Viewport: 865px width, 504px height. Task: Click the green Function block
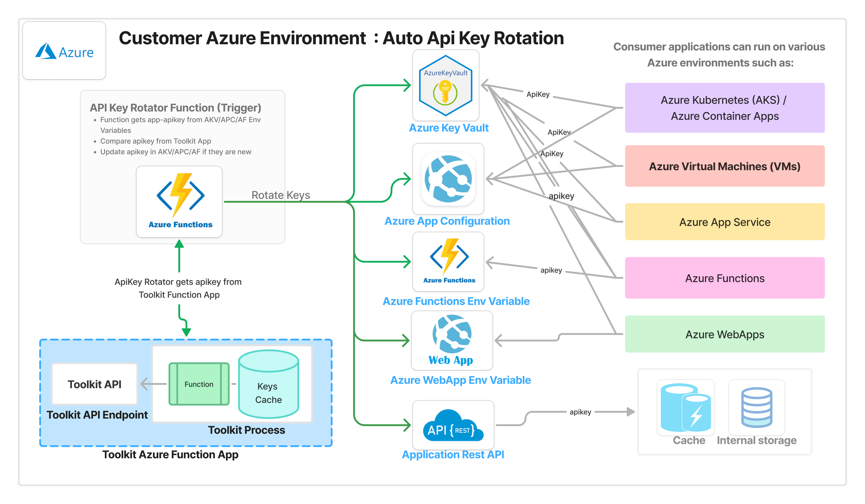(x=199, y=384)
